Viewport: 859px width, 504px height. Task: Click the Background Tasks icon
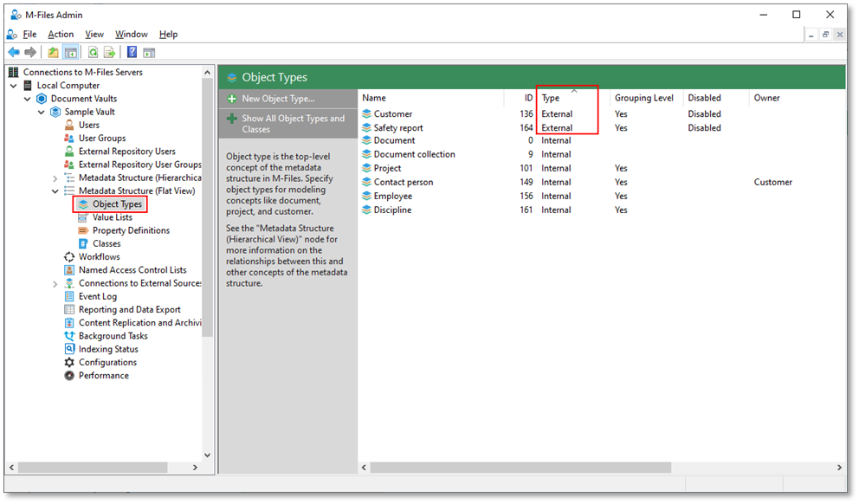pos(69,336)
